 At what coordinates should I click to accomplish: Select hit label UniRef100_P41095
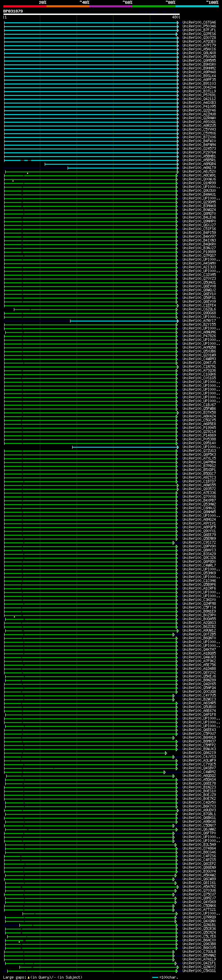[x=199, y=107]
